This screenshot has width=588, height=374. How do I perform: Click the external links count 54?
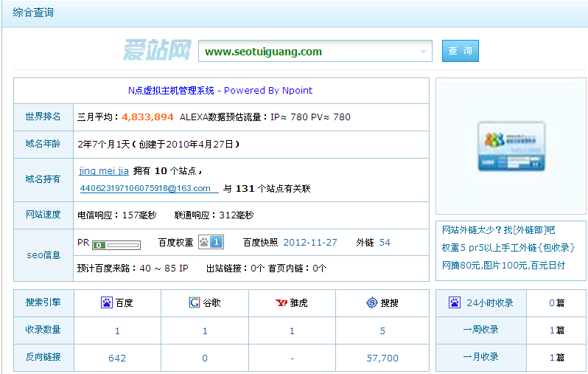pos(385,243)
